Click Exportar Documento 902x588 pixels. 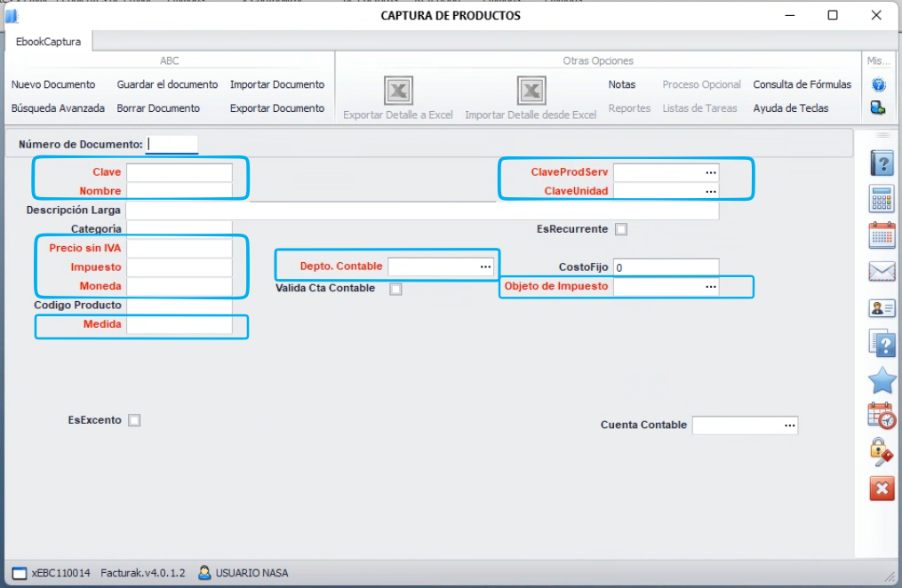[x=277, y=108]
